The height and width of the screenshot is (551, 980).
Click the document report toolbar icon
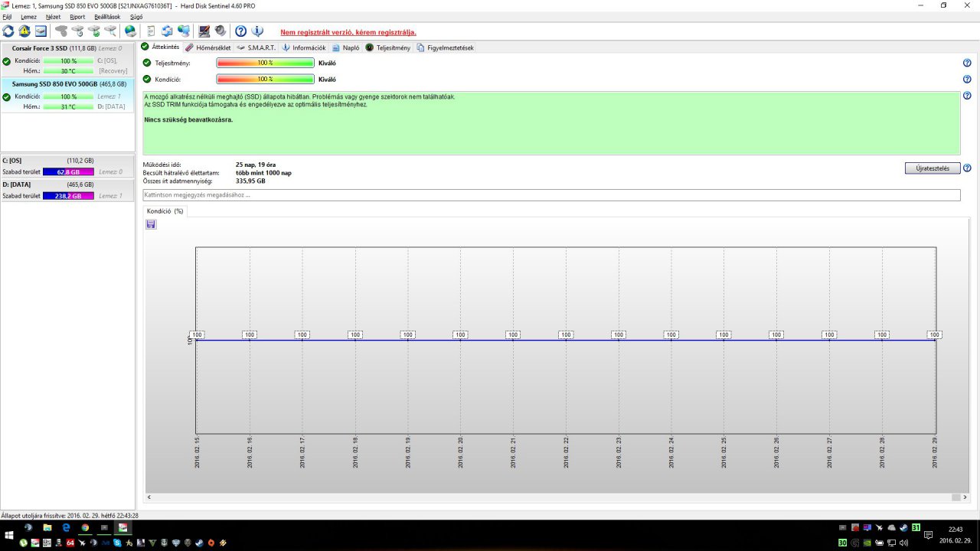pos(151,31)
